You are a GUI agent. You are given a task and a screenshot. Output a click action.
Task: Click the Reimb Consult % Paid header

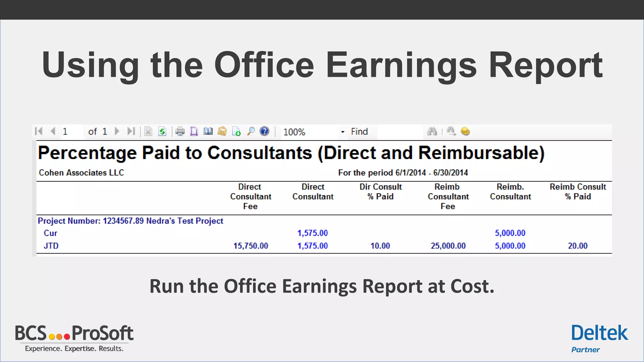(578, 192)
